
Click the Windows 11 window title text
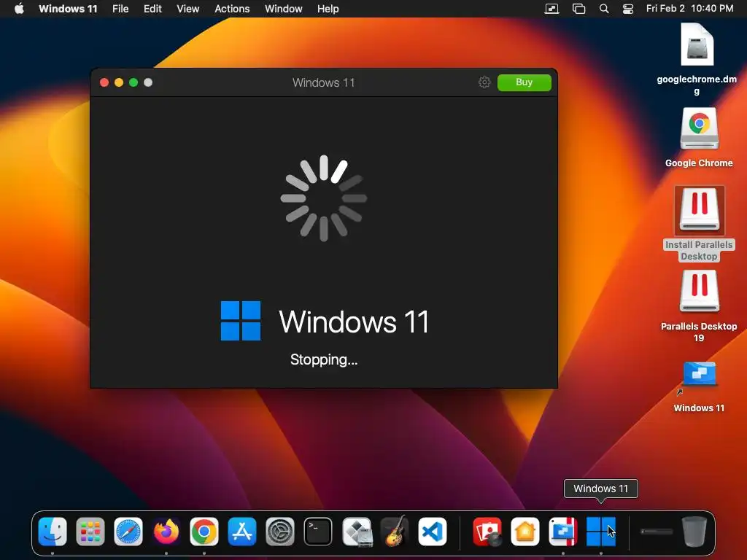click(323, 82)
